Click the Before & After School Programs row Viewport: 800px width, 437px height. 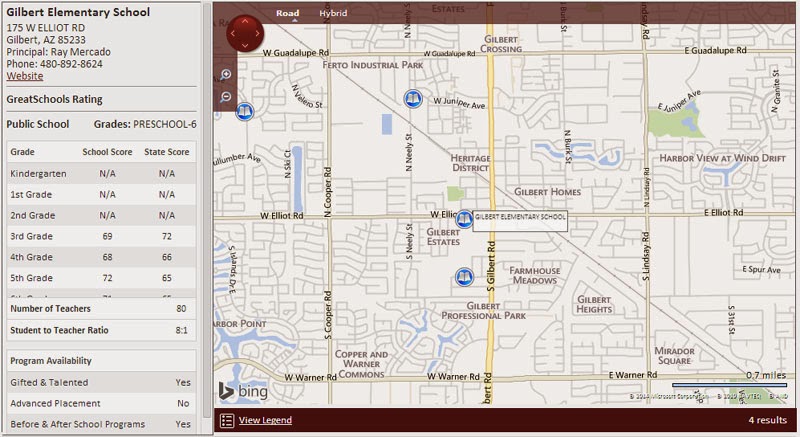coord(102,424)
